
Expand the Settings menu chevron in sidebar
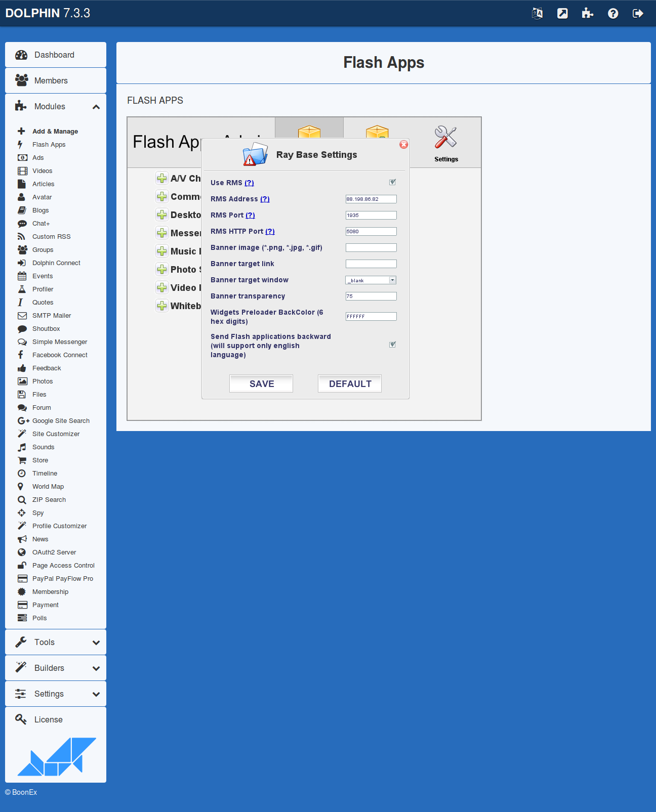(x=96, y=694)
